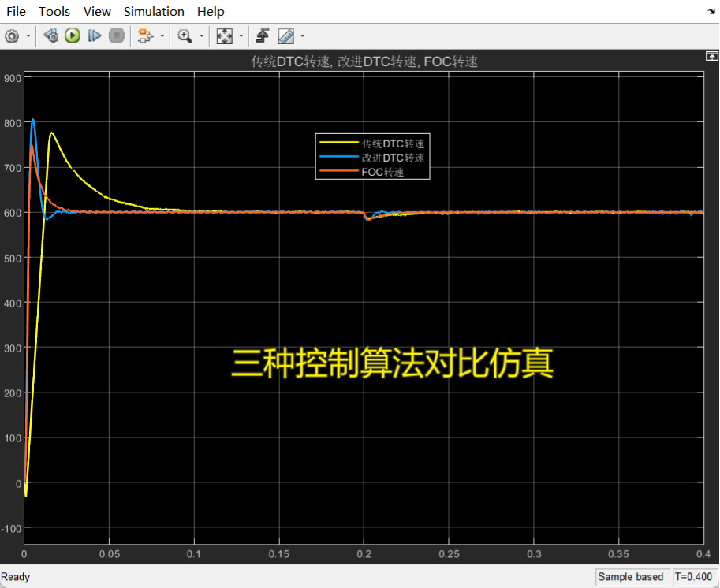720x588 pixels.
Task: Click the stop simulation button
Action: click(x=117, y=35)
